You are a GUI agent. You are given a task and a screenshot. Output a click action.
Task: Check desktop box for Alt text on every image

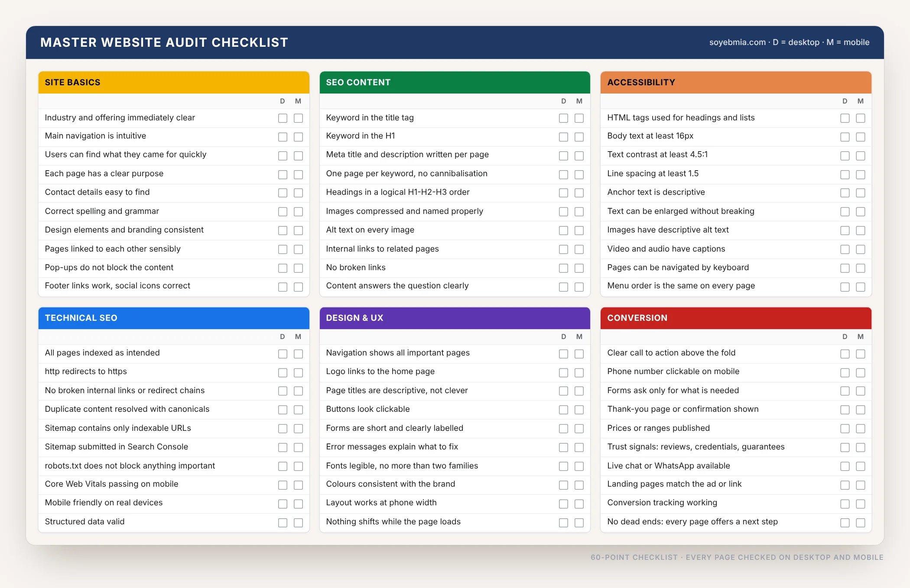click(x=563, y=230)
